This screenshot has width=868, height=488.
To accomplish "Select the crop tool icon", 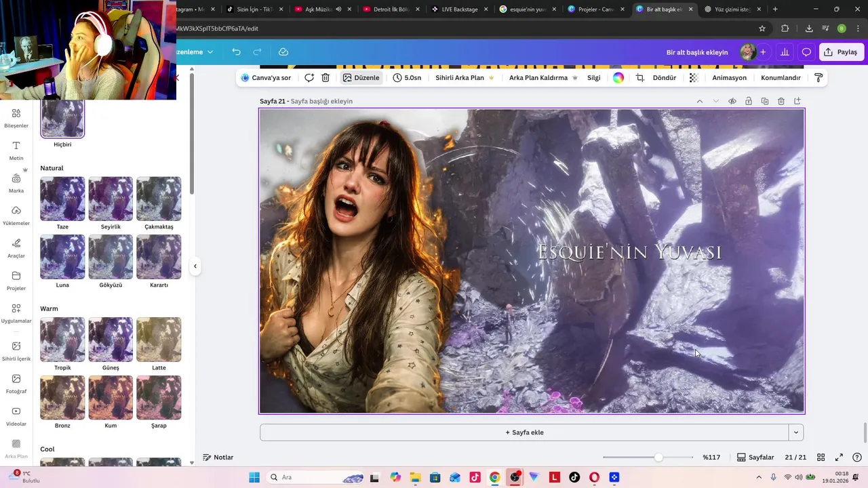I will 640,78.
